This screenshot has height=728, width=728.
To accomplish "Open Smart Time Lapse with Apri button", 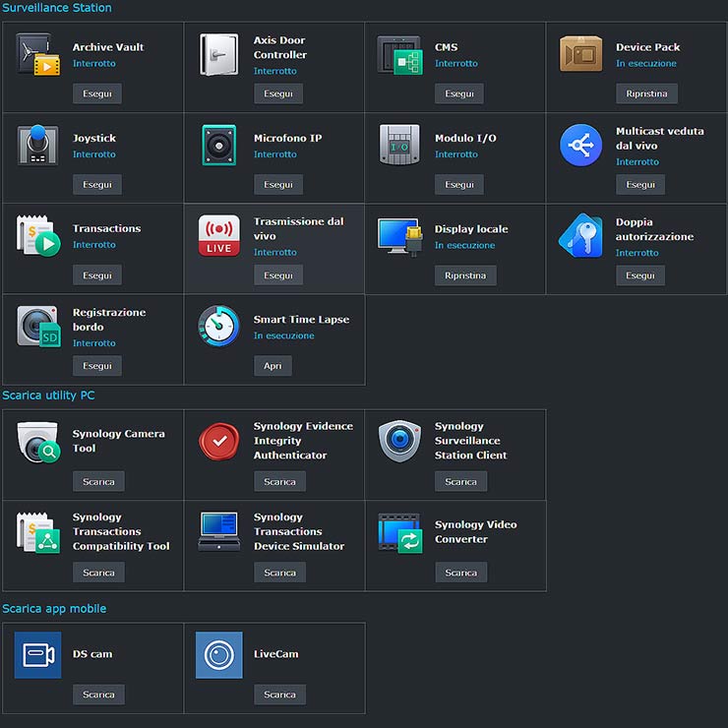I will pos(273,366).
